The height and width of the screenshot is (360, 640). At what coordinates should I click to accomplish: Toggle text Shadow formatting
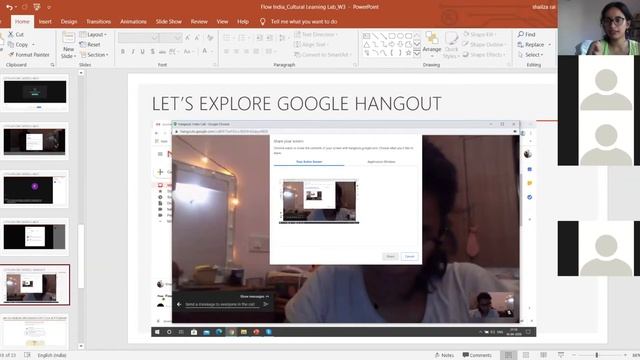tap(152, 52)
